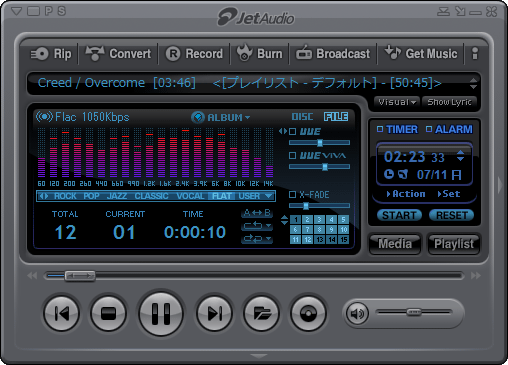Viewport: 508px width, 365px height.
Task: Open the Playlist button
Action: coord(454,244)
